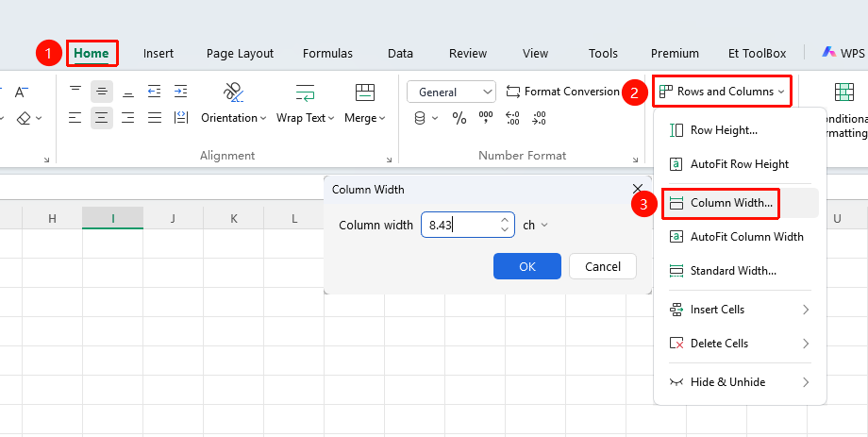Open the Premium tab
This screenshot has height=437, width=868.
point(675,54)
